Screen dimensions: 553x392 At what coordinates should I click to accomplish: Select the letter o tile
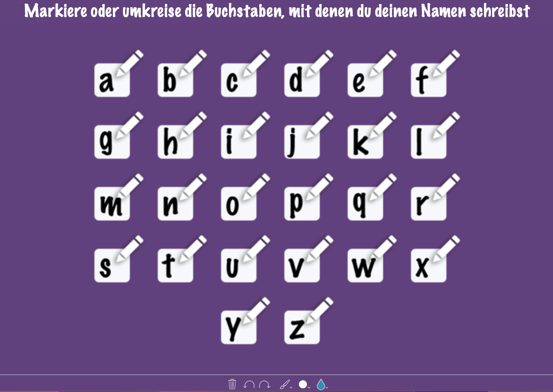(x=239, y=204)
